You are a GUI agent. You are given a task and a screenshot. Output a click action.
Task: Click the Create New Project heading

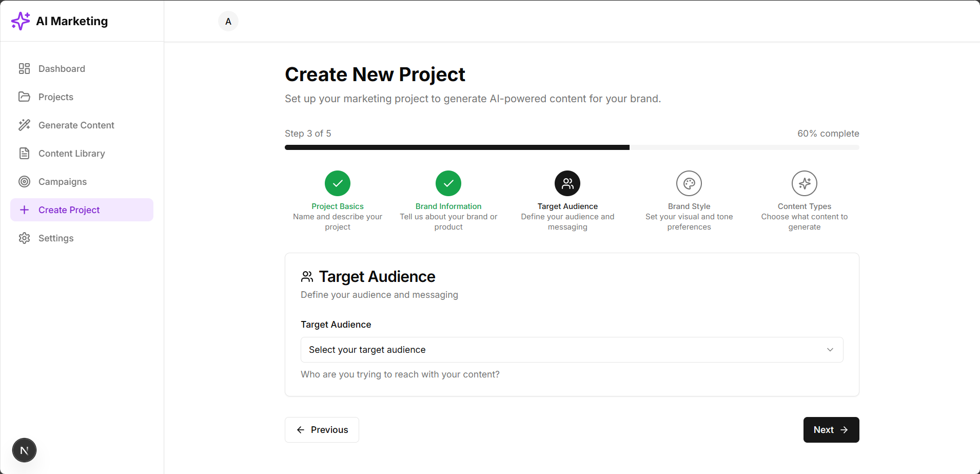375,74
